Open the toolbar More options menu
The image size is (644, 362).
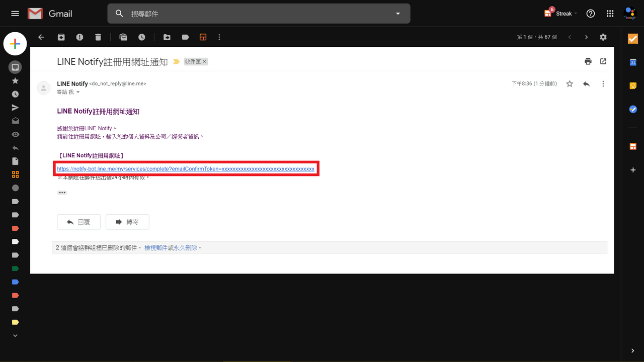(219, 37)
